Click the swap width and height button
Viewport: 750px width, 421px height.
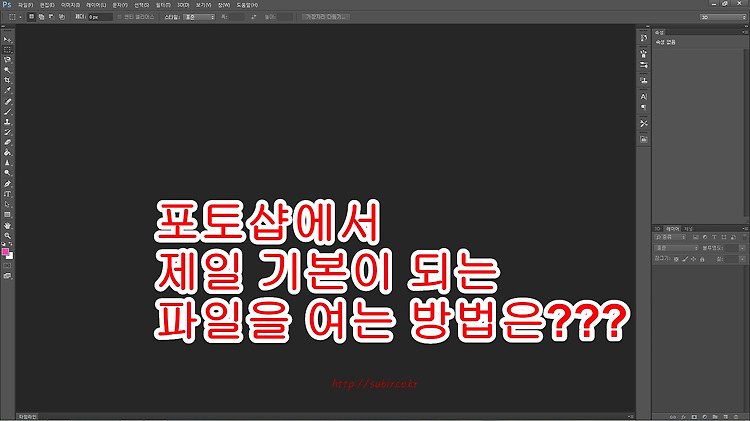(x=254, y=17)
